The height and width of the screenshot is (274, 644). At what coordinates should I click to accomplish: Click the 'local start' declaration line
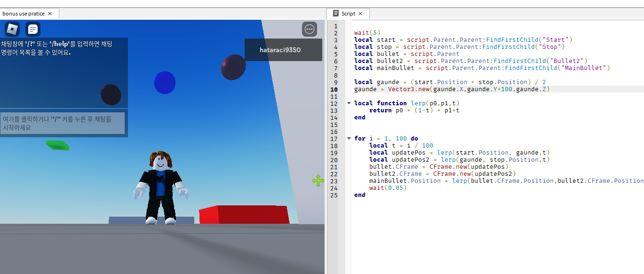coord(463,40)
